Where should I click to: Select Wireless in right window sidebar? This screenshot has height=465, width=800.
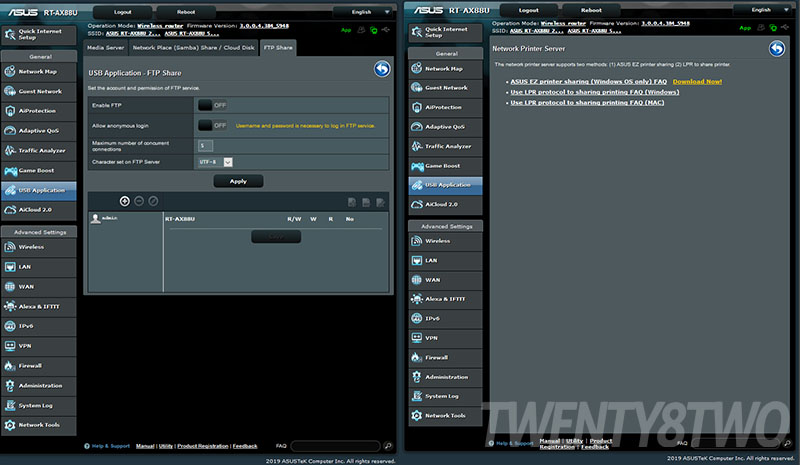[x=445, y=241]
